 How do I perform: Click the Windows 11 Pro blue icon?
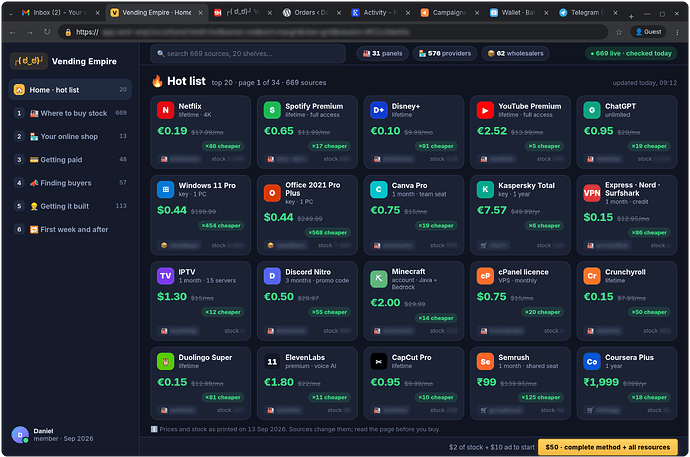[x=165, y=190]
